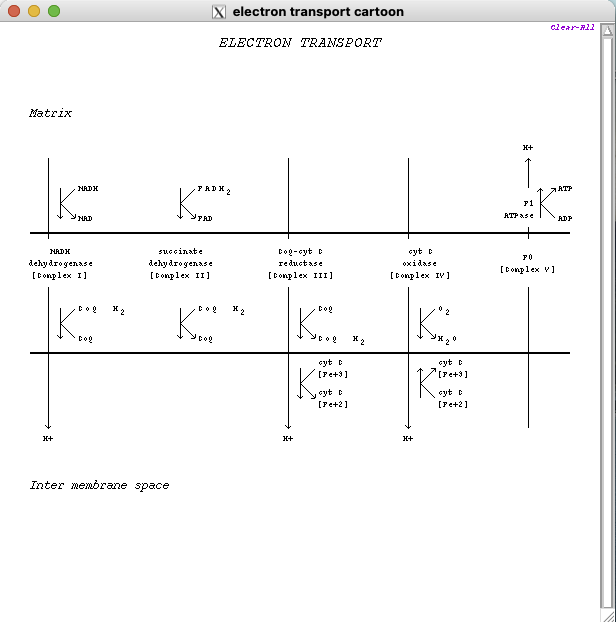The height and width of the screenshot is (622, 616).
Task: Select the succinate dehydrogenase [Complex II] label
Action: [181, 263]
